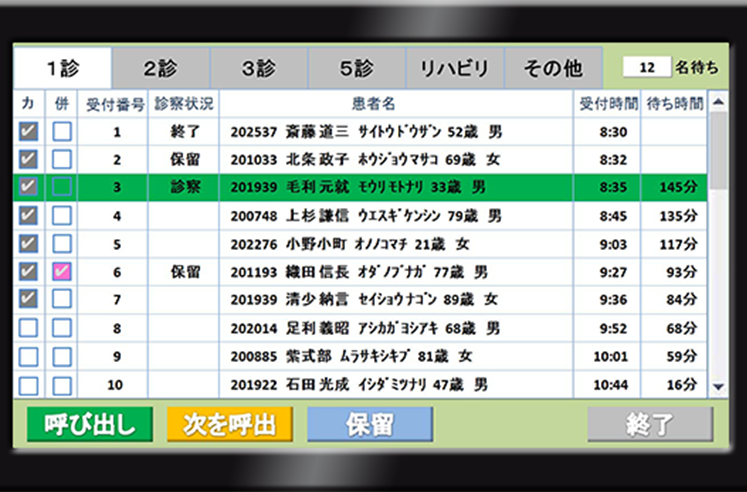This screenshot has height=492, width=747.
Task: Click the 終了 status in row 1
Action: [184, 132]
